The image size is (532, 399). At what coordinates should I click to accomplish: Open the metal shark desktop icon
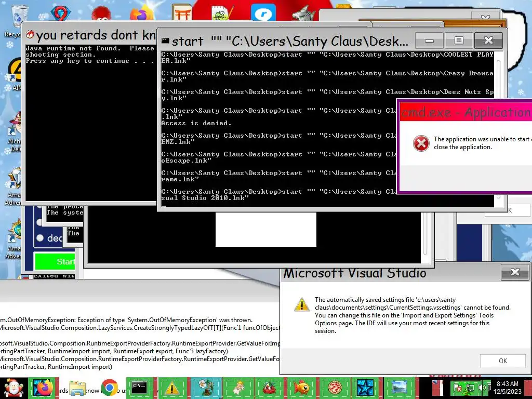[303, 14]
